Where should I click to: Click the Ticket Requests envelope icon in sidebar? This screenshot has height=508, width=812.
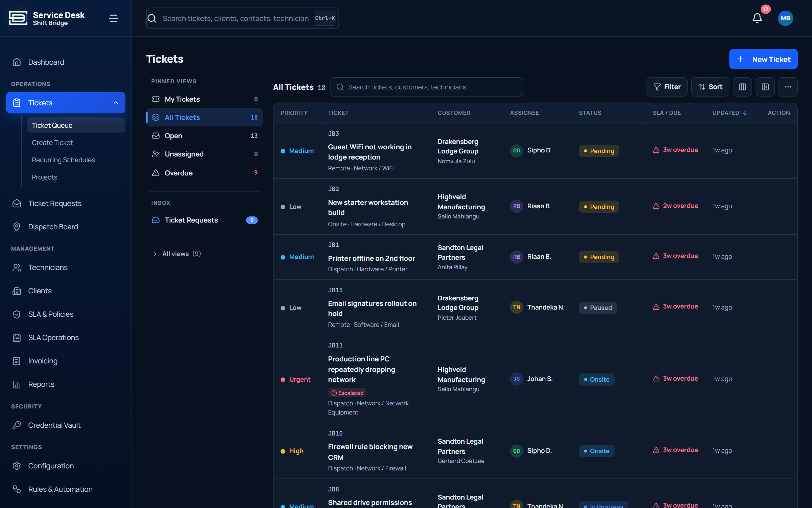point(17,204)
